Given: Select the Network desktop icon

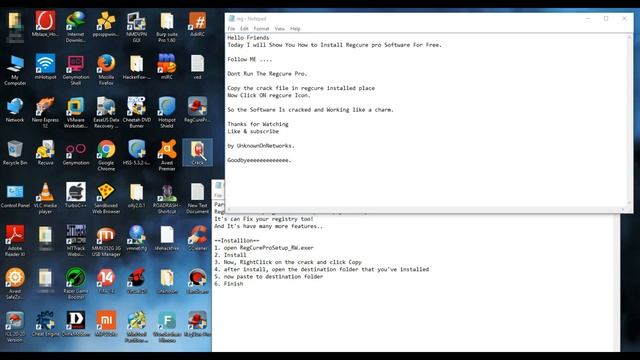Looking at the screenshot, I should [x=15, y=110].
